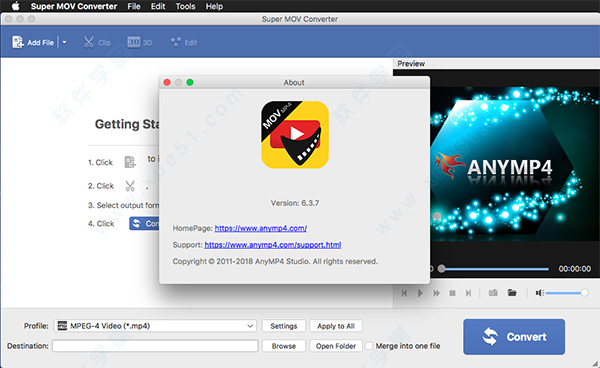Click the Browse button

(284, 346)
